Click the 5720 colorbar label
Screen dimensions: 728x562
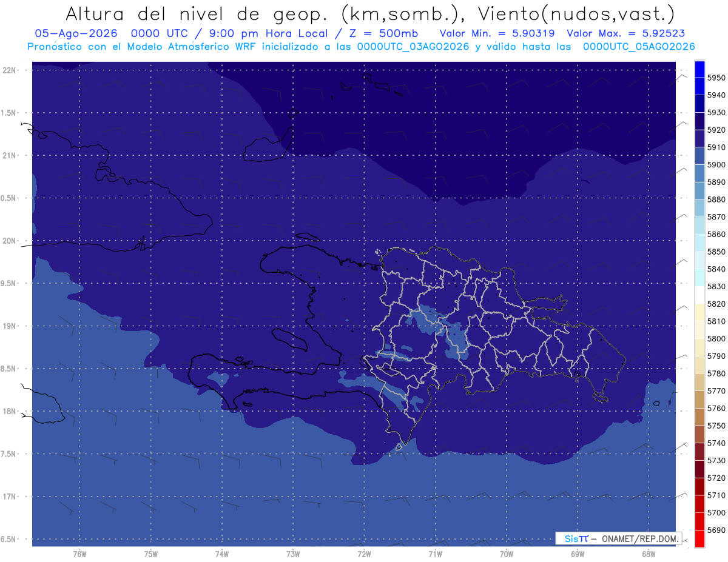(x=716, y=478)
